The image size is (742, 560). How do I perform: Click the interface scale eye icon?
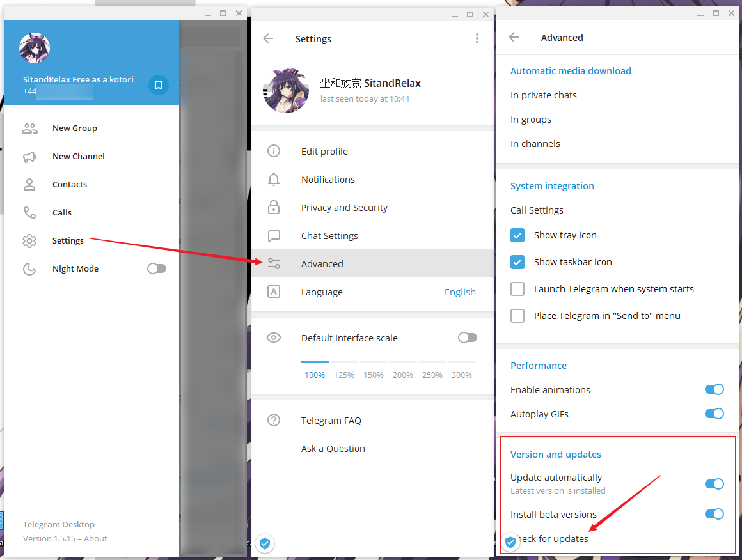[274, 338]
